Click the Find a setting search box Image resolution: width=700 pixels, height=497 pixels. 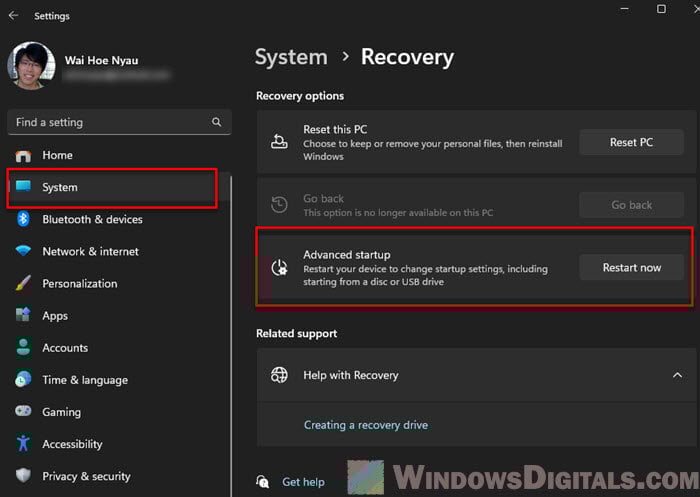click(119, 122)
